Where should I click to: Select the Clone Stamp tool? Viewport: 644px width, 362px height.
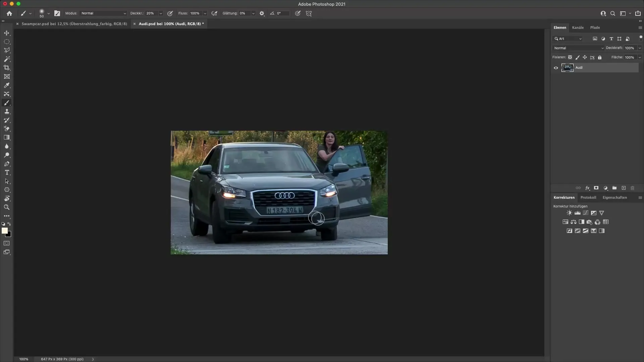pos(7,112)
